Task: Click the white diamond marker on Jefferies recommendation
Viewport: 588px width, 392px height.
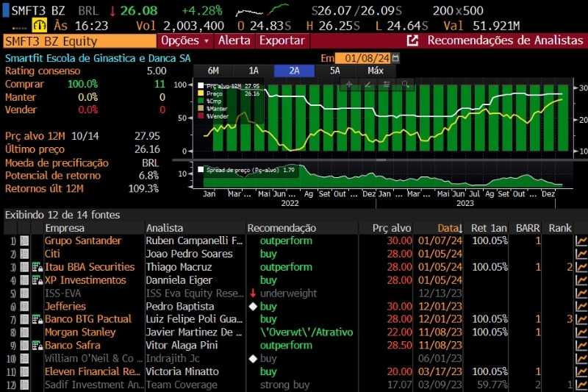Action: coord(253,307)
